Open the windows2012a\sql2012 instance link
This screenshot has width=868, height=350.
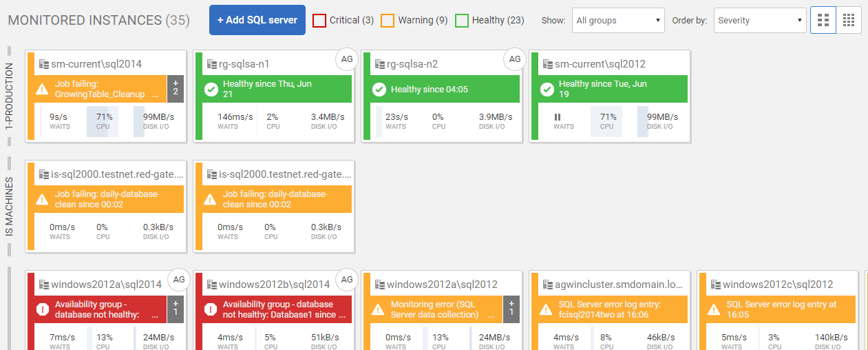coord(443,285)
